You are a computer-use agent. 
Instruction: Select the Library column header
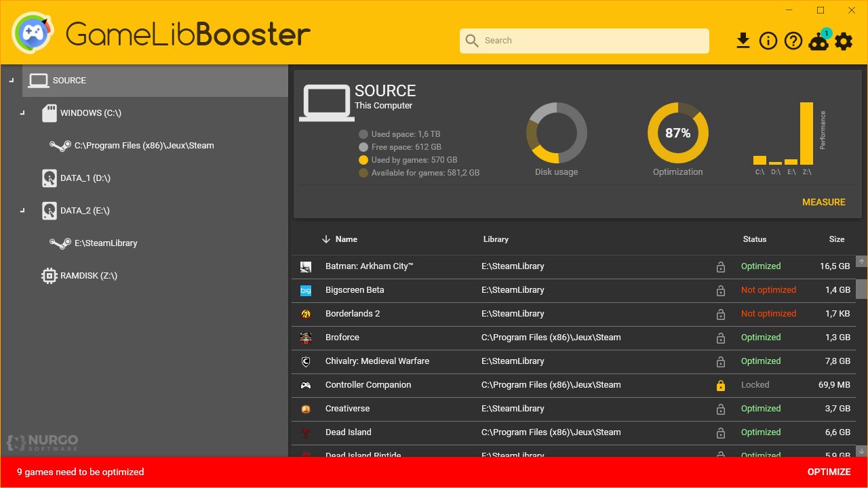tap(496, 239)
